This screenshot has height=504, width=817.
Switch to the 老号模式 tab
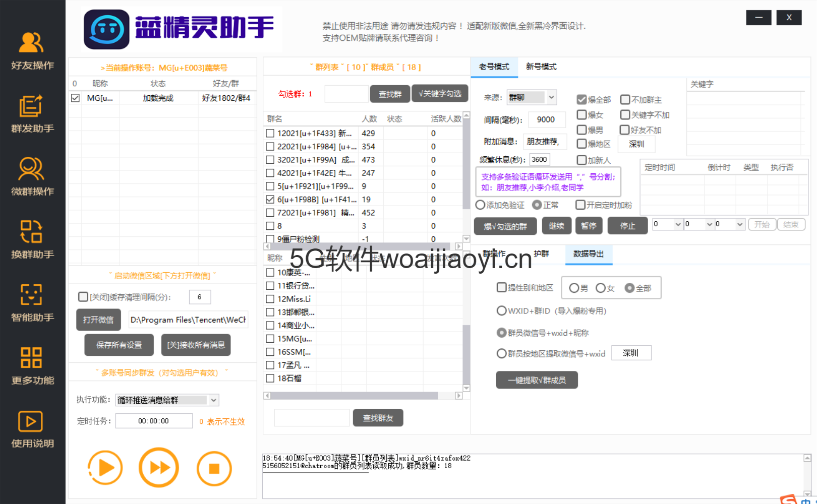pyautogui.click(x=494, y=67)
